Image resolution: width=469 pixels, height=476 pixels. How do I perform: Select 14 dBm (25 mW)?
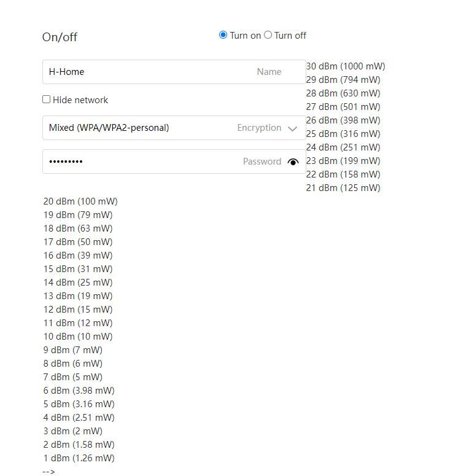tap(78, 283)
